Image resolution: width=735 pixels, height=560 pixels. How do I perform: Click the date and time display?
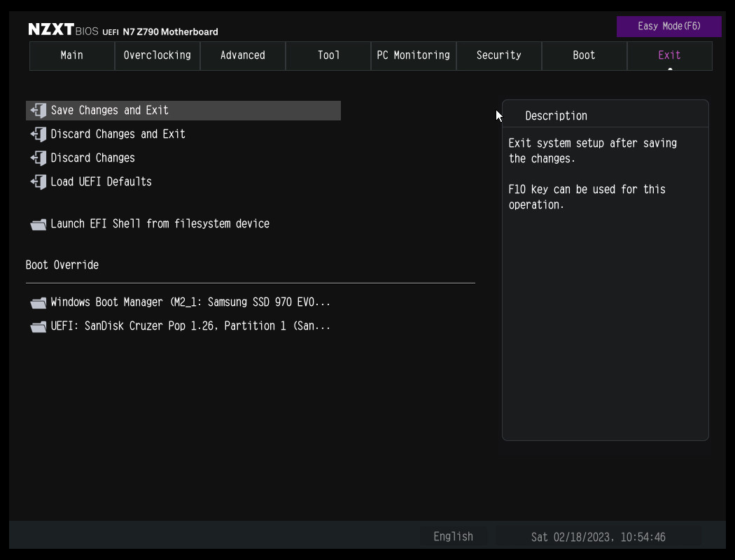[x=598, y=537]
